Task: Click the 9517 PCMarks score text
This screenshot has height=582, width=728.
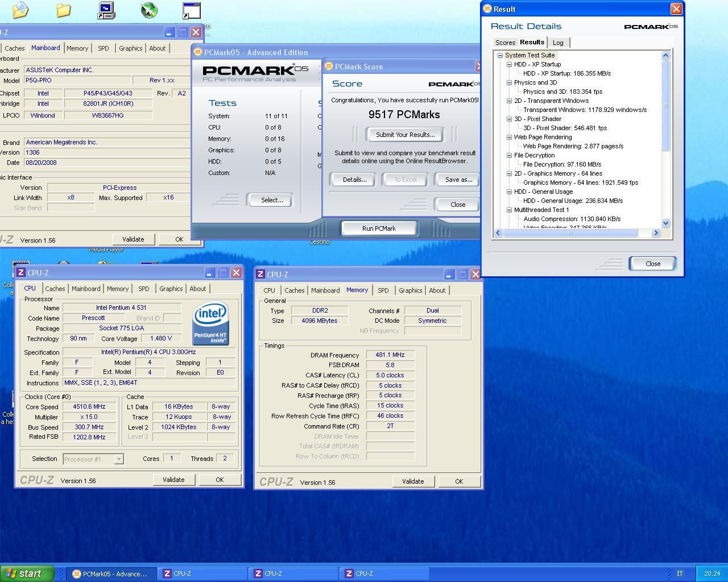Action: click(404, 115)
